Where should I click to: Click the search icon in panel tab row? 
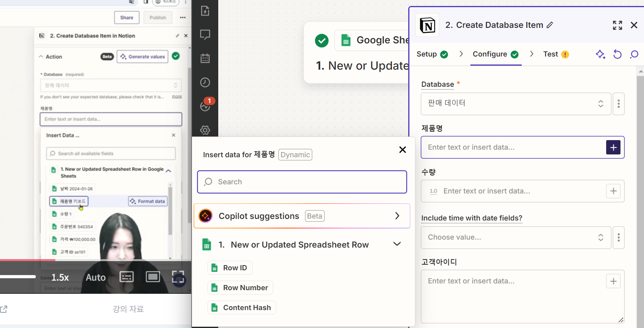click(x=634, y=54)
